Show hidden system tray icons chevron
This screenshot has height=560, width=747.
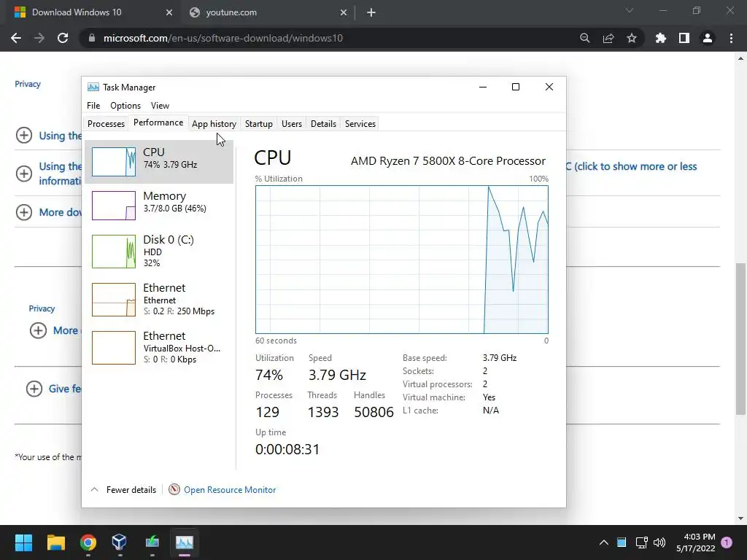click(603, 542)
